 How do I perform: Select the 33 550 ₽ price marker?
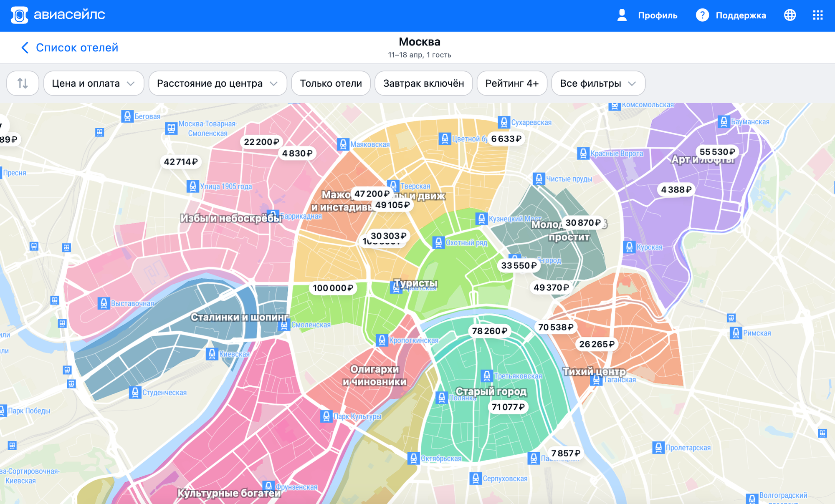pos(519,265)
